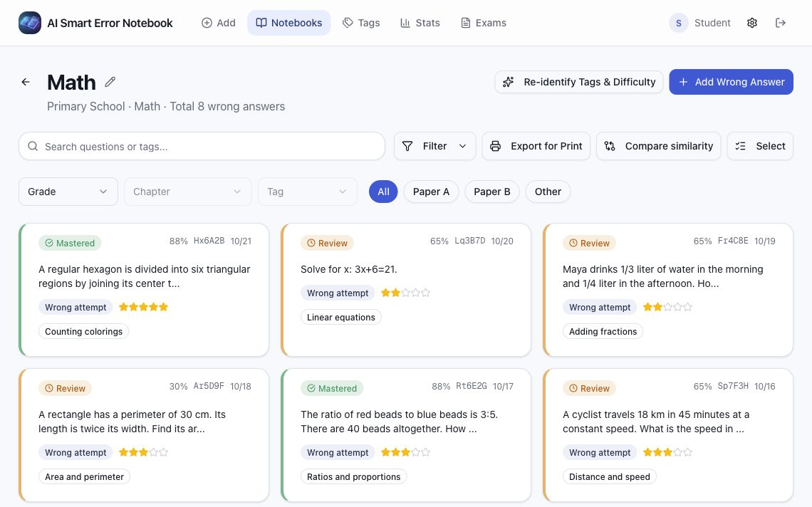Focus the search questions or tags field

[x=202, y=146]
